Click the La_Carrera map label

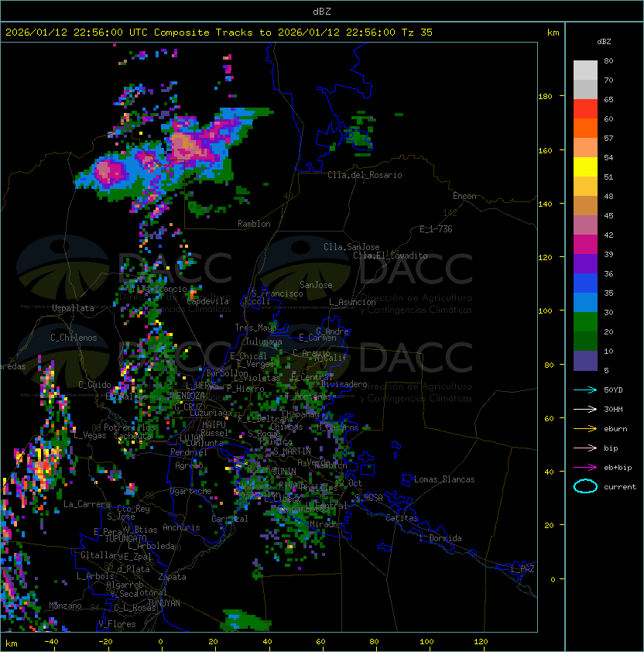click(87, 504)
